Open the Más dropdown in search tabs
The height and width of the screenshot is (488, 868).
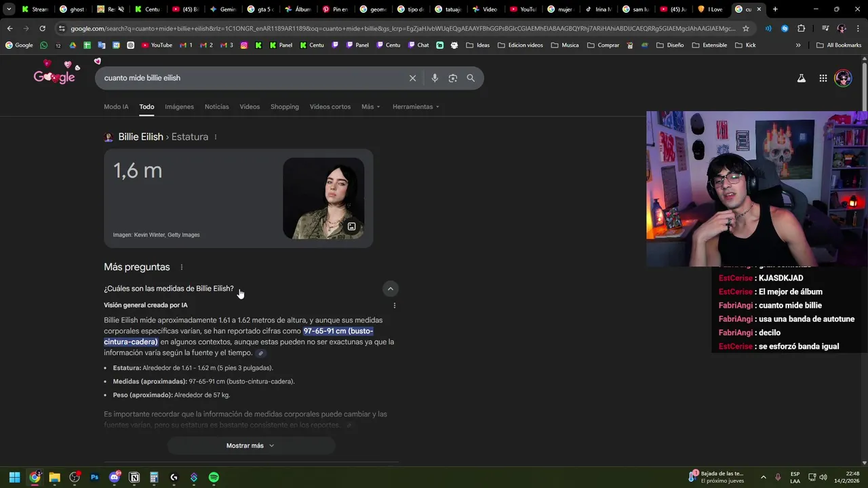(370, 106)
